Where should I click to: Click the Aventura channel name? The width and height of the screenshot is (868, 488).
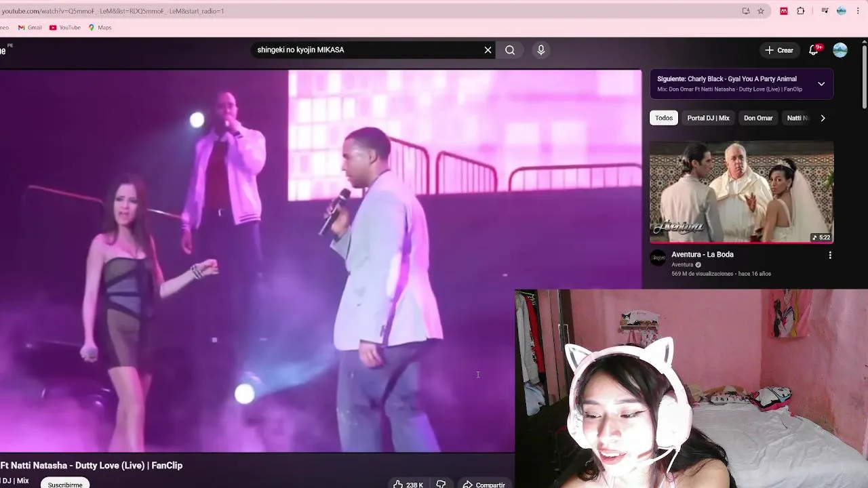pyautogui.click(x=682, y=265)
